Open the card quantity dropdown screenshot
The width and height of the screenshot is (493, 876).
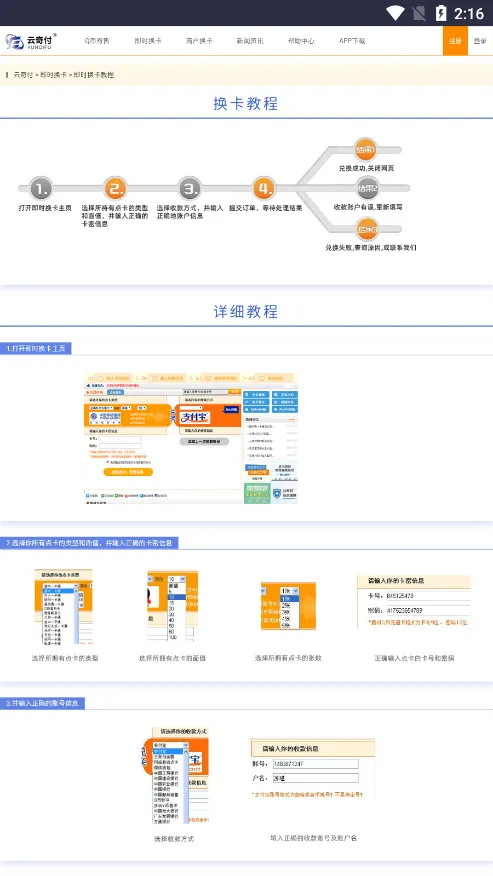pyautogui.click(x=288, y=606)
